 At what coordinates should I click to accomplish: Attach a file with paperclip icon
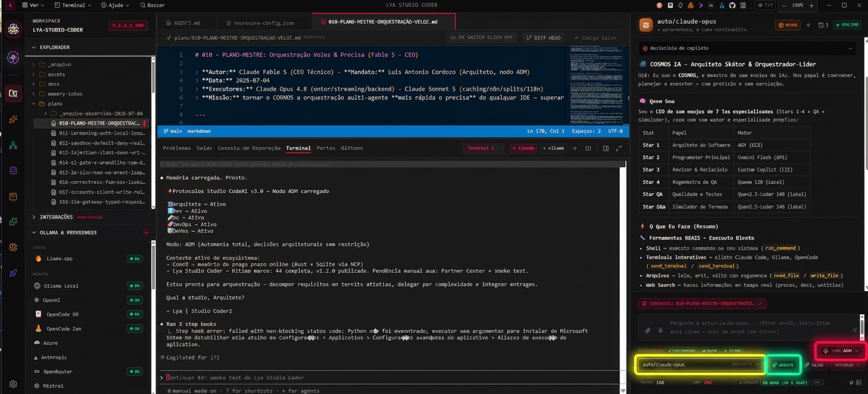648,330
